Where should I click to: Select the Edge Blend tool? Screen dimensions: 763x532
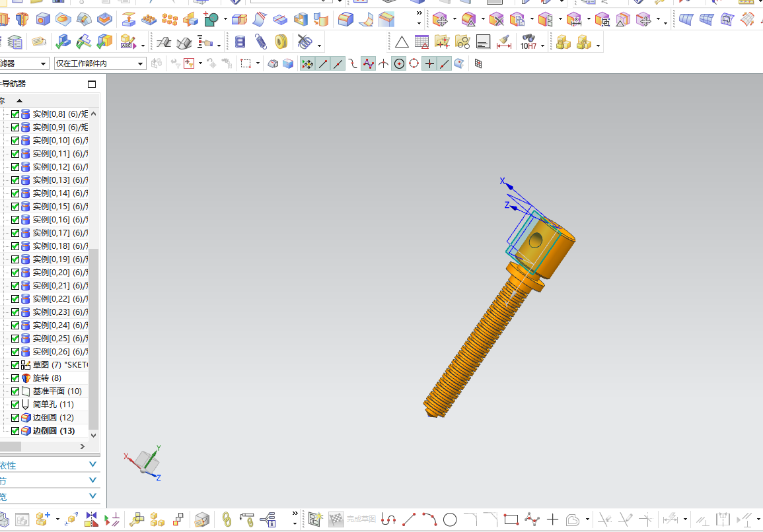pyautogui.click(x=345, y=19)
